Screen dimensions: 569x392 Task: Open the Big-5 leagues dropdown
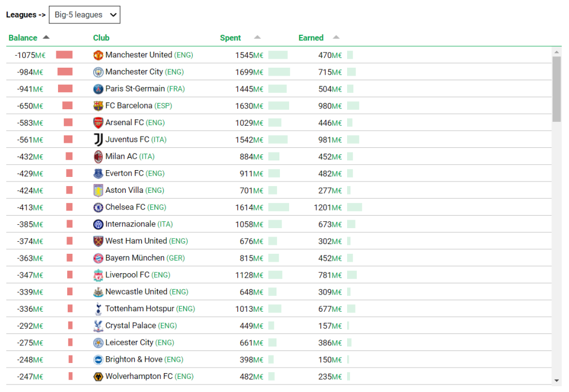tap(85, 15)
